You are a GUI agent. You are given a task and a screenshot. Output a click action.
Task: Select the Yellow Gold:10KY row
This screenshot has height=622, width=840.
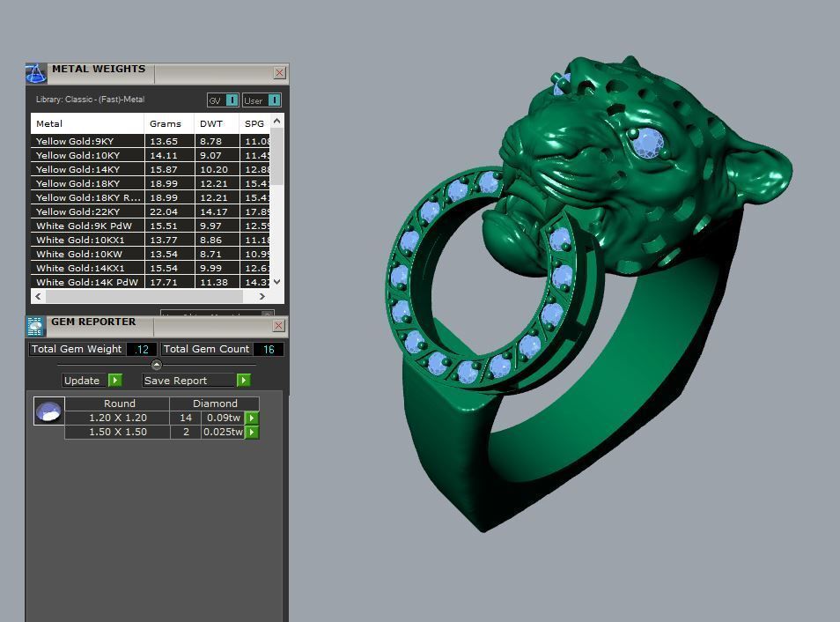(x=151, y=155)
